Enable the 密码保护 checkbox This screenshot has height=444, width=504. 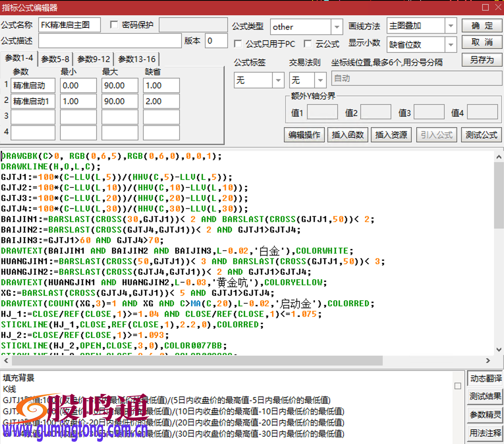click(x=114, y=24)
